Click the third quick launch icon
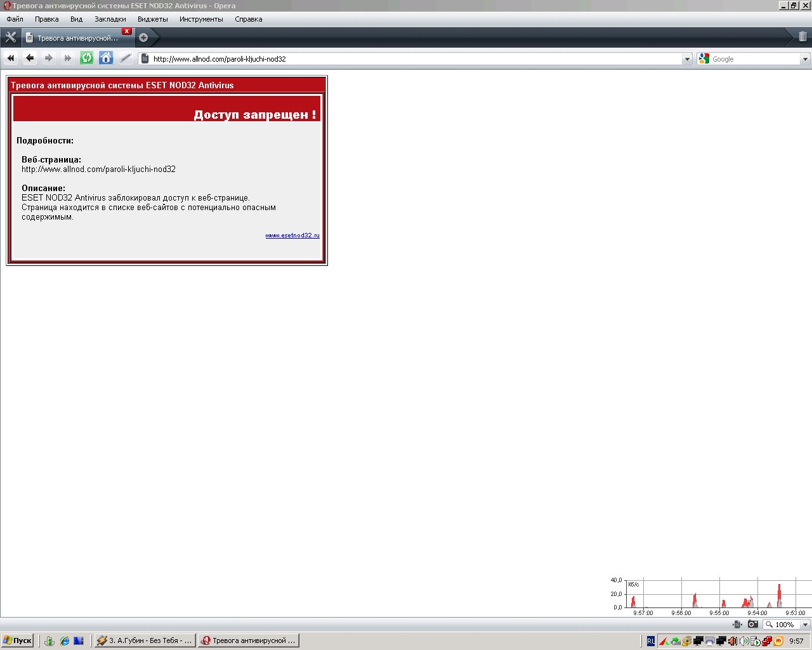 coord(79,641)
